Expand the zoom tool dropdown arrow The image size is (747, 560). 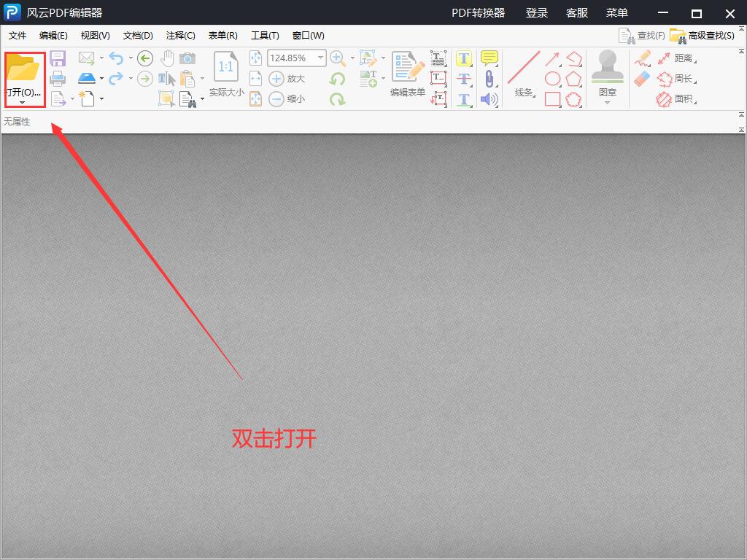click(352, 58)
